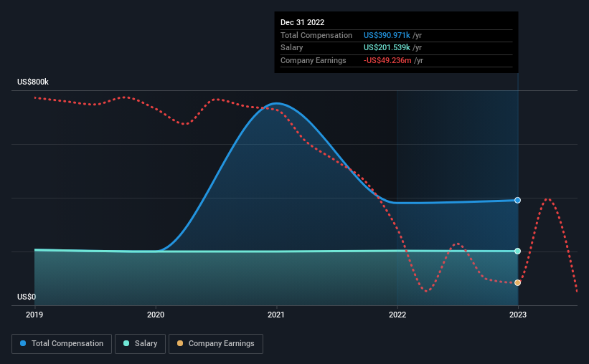
Task: Toggle the Salary legend button
Action: click(x=140, y=344)
